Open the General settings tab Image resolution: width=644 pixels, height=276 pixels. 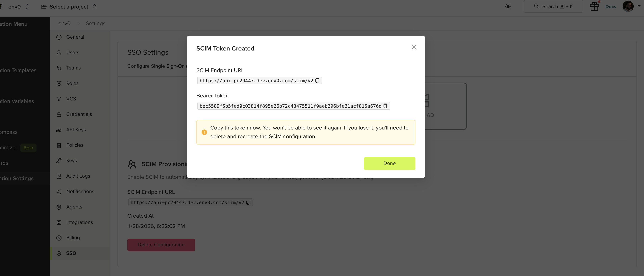(x=75, y=37)
